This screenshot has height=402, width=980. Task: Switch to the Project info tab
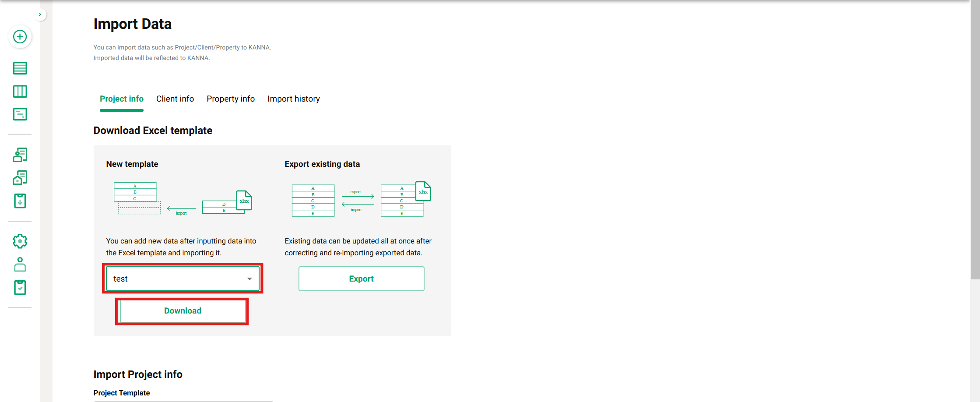pyautogui.click(x=122, y=99)
